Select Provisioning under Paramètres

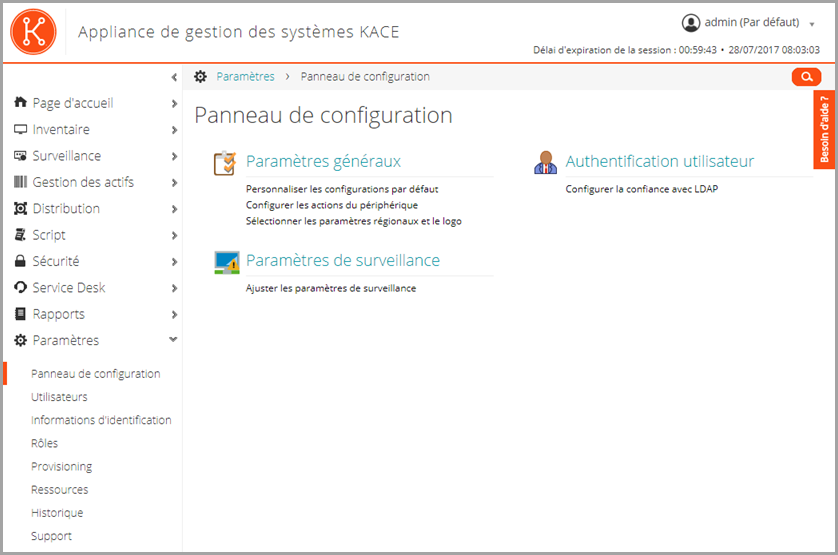[61, 466]
